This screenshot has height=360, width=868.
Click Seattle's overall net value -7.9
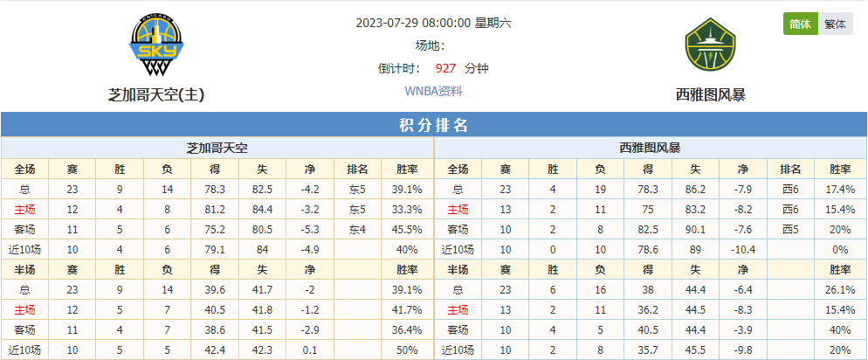(x=743, y=190)
